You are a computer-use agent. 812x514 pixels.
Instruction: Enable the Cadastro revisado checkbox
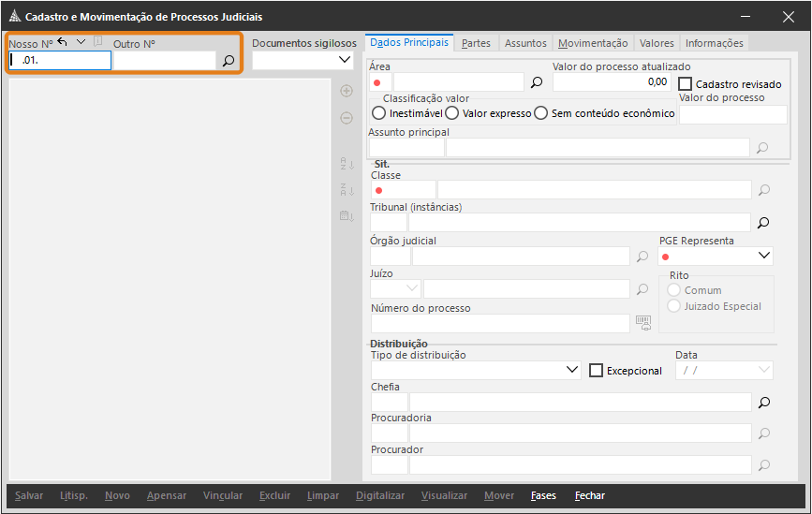point(686,84)
